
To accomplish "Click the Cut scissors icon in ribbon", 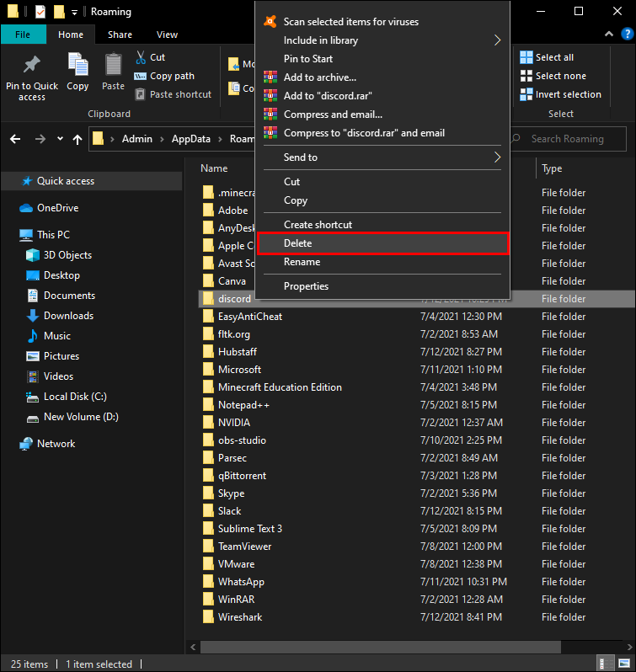I will pos(141,57).
